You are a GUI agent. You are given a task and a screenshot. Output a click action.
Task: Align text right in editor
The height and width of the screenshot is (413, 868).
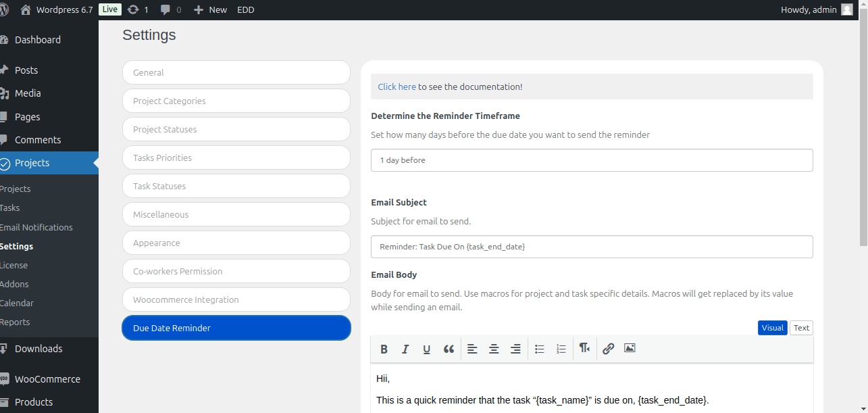coord(515,349)
